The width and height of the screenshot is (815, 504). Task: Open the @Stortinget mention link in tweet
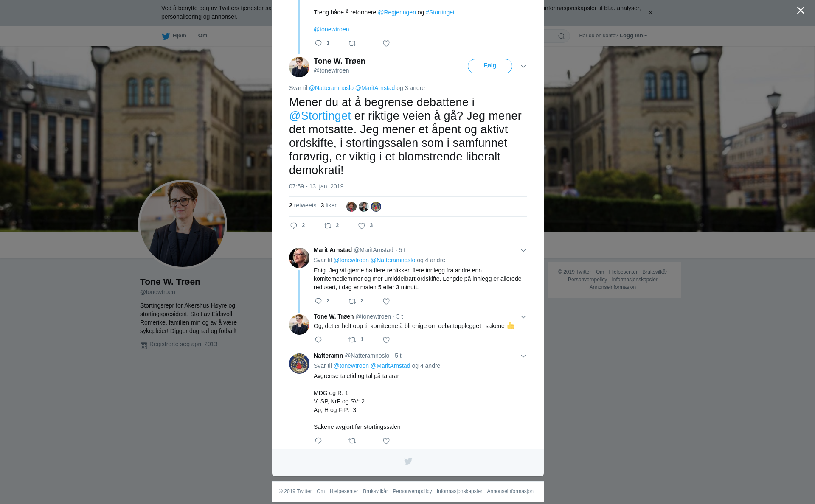click(x=320, y=116)
